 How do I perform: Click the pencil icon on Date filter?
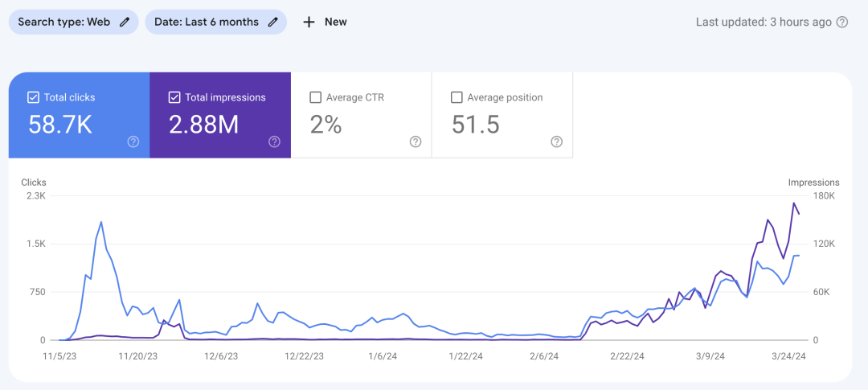[x=273, y=23]
